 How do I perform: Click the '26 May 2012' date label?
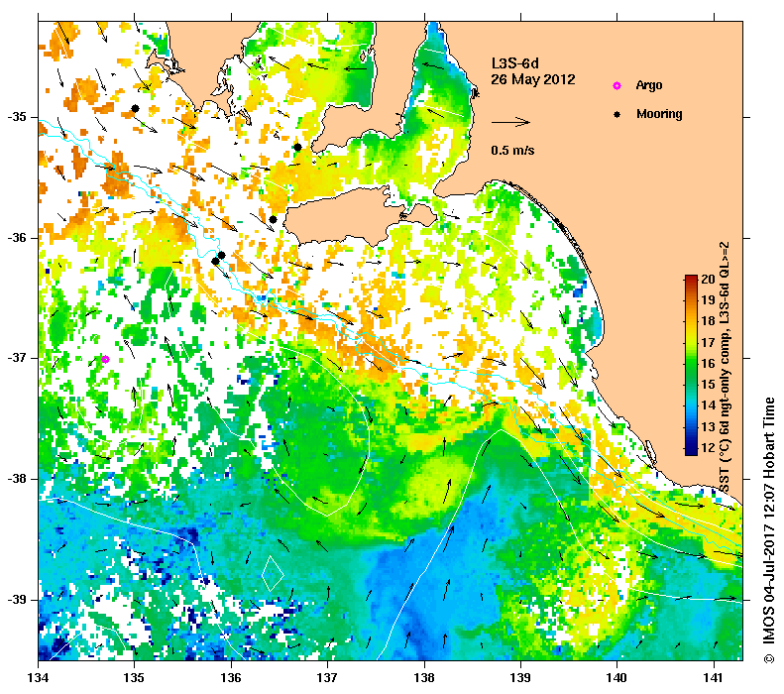(533, 79)
